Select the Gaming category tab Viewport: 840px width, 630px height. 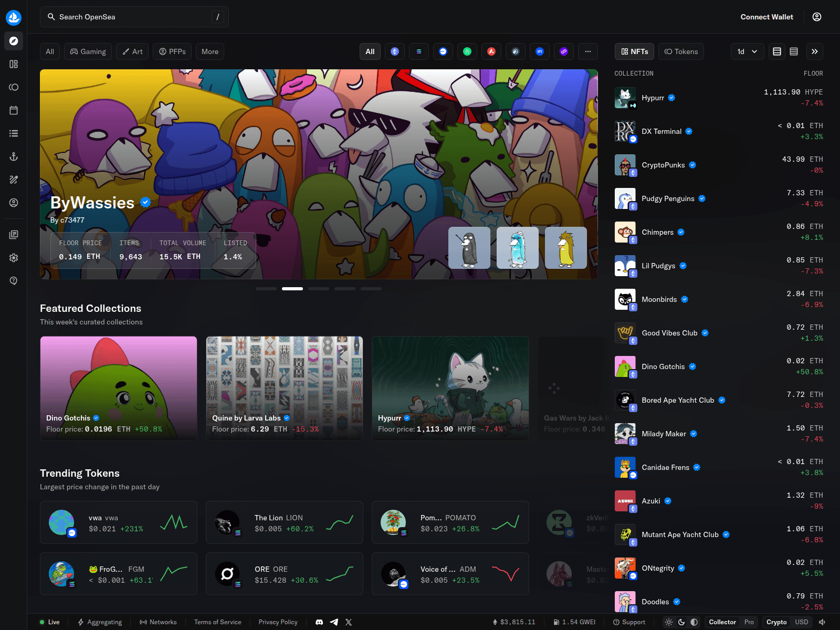[x=88, y=51]
